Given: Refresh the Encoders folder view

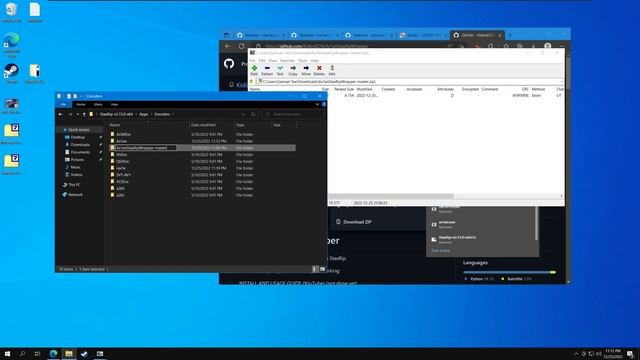Looking at the screenshot, I should tap(253, 114).
